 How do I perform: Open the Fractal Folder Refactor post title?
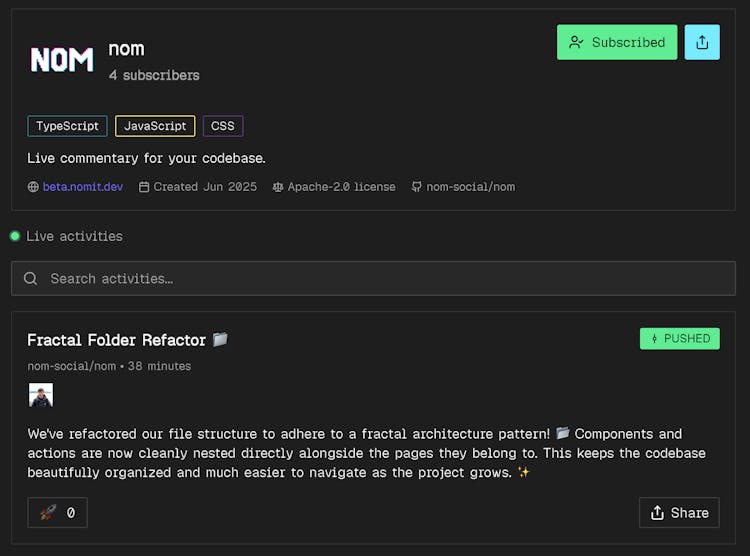[x=117, y=340]
